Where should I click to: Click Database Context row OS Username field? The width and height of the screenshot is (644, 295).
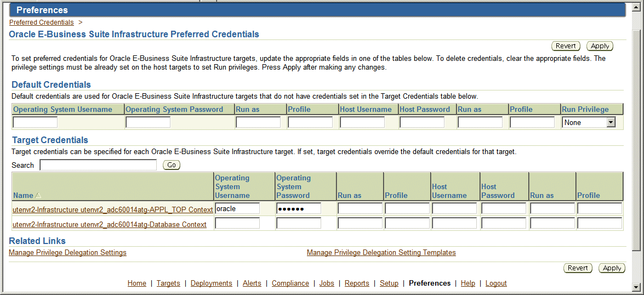[237, 223]
